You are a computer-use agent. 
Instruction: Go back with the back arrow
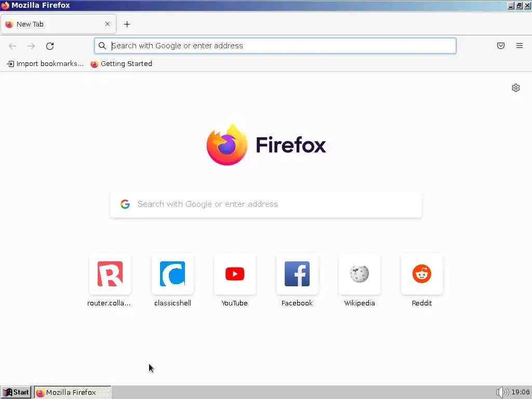(x=12, y=46)
